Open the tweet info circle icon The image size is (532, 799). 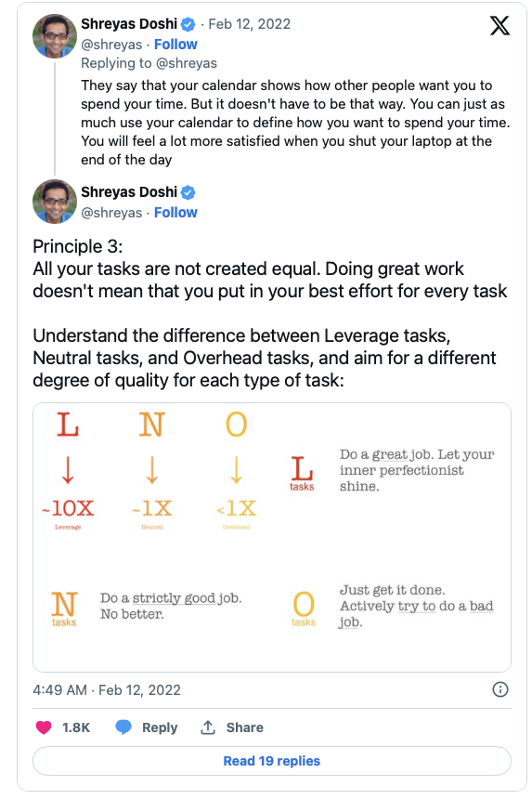(x=500, y=689)
